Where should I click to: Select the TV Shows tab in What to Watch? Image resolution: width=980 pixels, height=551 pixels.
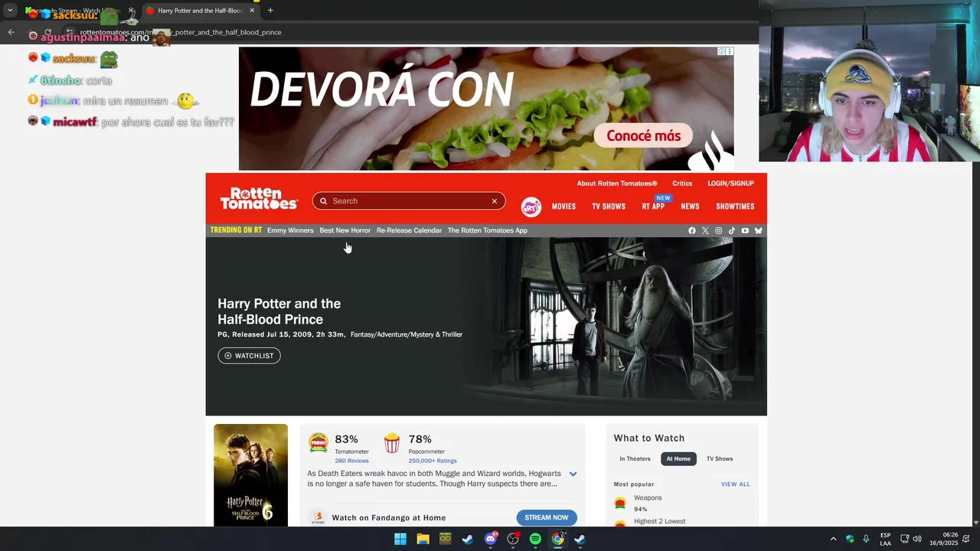point(720,459)
